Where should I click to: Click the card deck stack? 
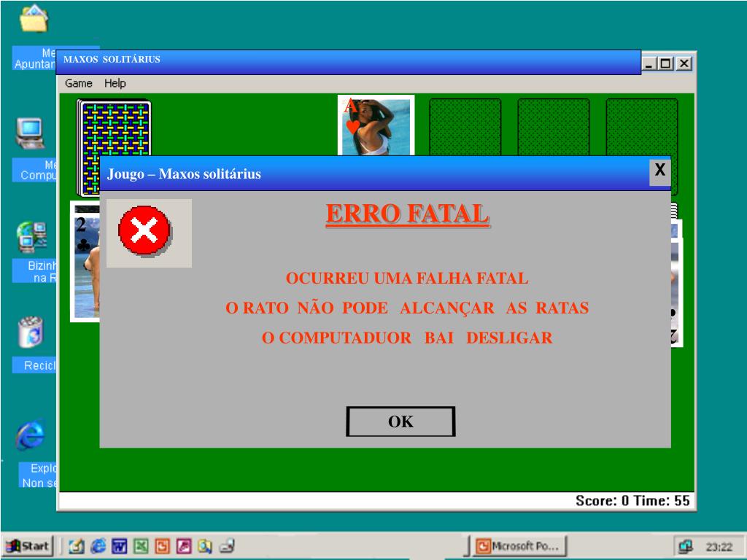point(113,128)
